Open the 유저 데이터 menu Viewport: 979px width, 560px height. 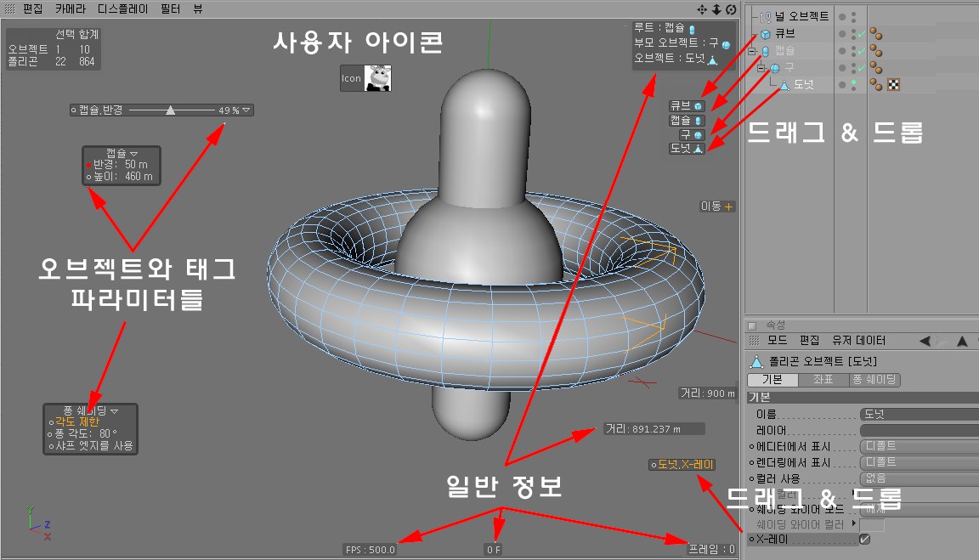(858, 341)
